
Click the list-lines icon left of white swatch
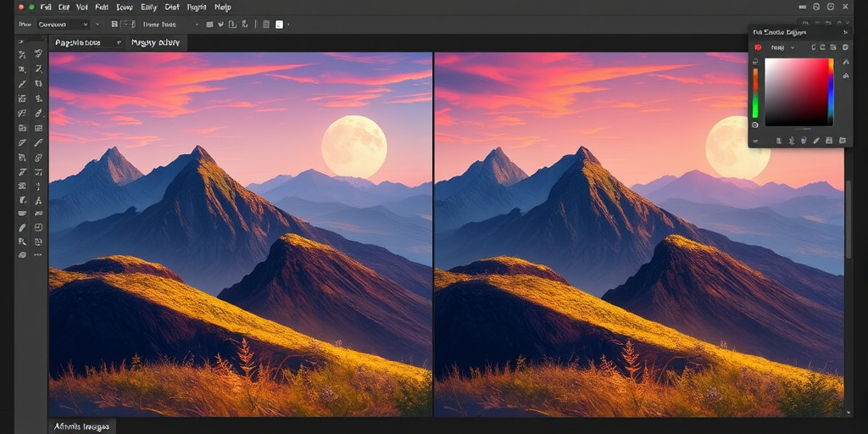(266, 25)
